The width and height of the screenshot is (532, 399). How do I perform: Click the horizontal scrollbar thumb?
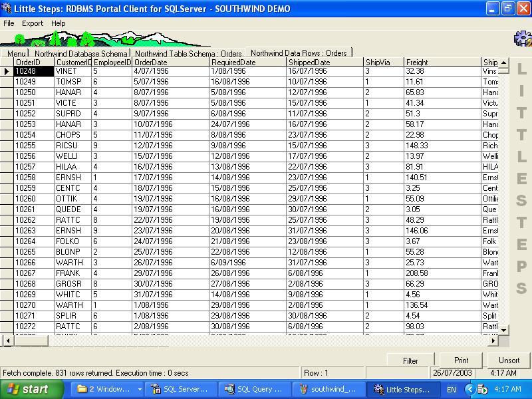tap(31, 340)
